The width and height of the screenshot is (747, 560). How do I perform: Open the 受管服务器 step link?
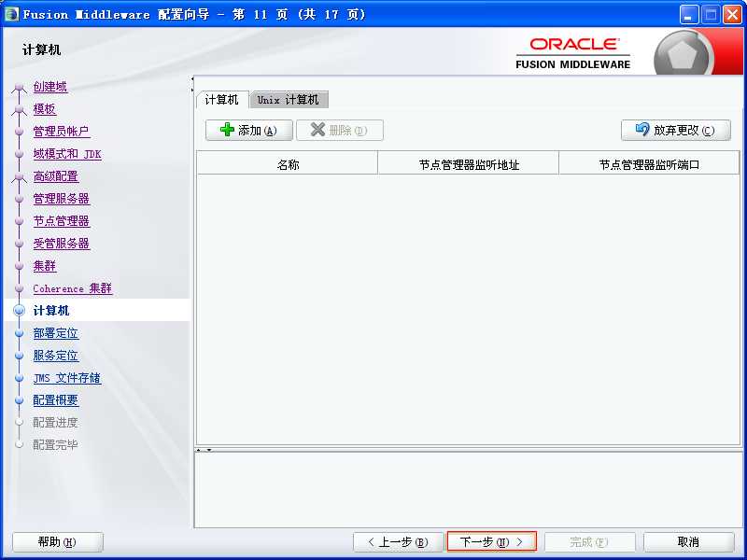coord(62,244)
